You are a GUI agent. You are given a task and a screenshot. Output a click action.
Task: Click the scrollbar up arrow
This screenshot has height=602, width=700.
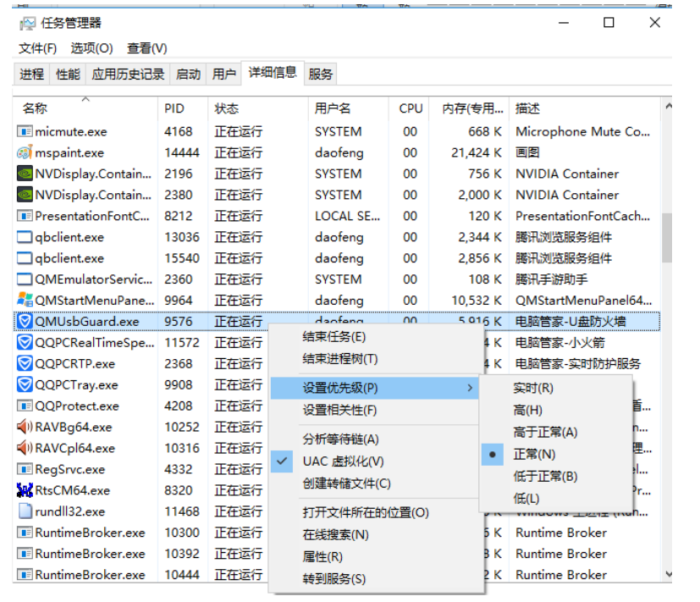pyautogui.click(x=668, y=107)
